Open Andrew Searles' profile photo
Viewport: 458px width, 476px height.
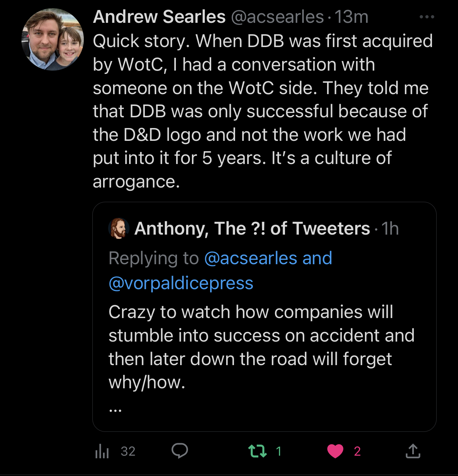pos(53,39)
